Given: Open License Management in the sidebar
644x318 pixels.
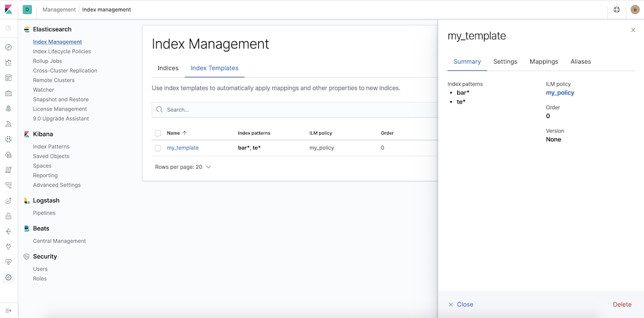Looking at the screenshot, I should pyautogui.click(x=60, y=109).
